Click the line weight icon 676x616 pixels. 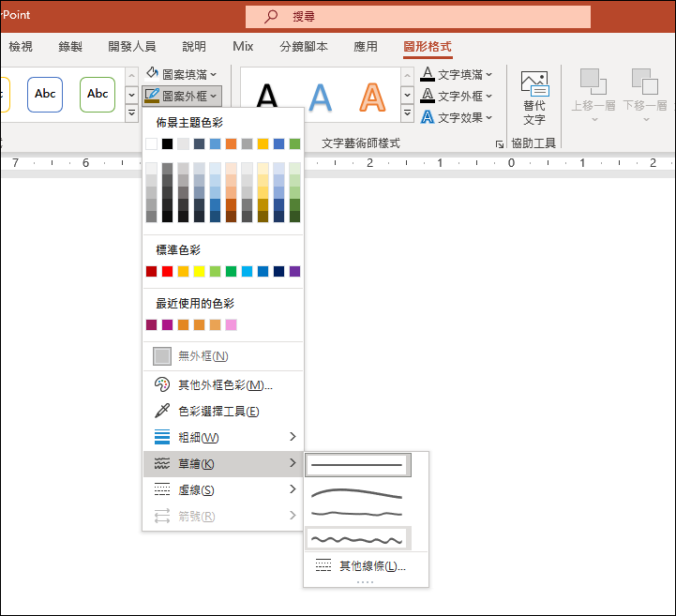click(162, 437)
